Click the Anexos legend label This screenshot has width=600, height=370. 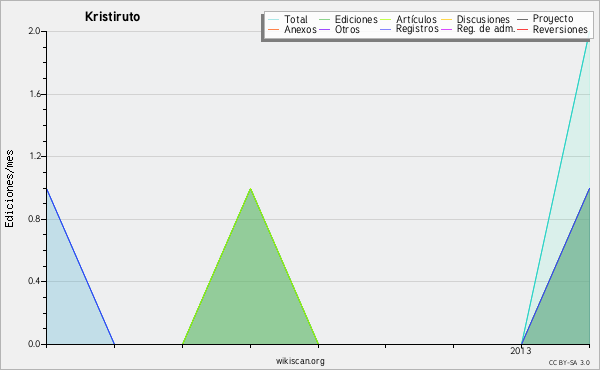click(x=300, y=29)
